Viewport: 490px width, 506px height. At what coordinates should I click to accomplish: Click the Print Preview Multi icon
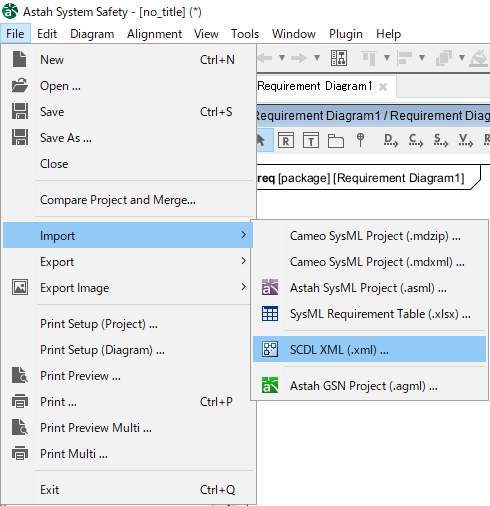pyautogui.click(x=20, y=427)
